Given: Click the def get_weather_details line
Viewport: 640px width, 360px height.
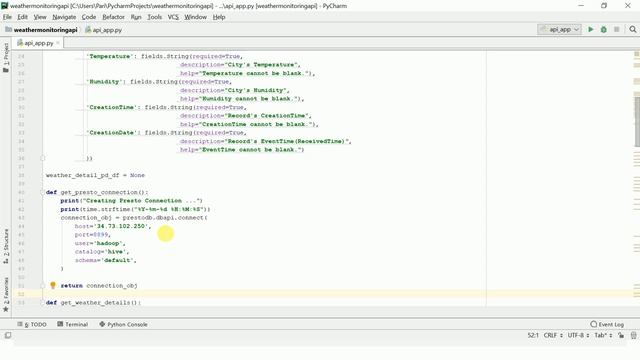Looking at the screenshot, I should point(93,302).
